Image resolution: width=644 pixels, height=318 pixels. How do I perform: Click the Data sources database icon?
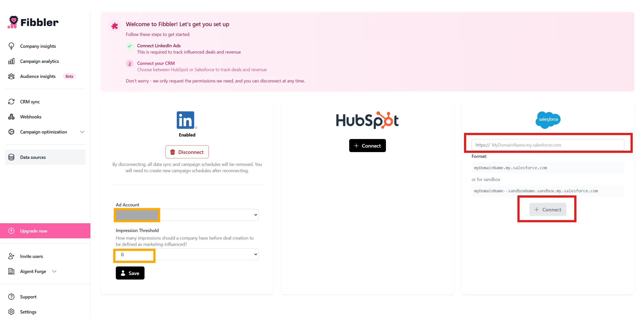click(11, 157)
